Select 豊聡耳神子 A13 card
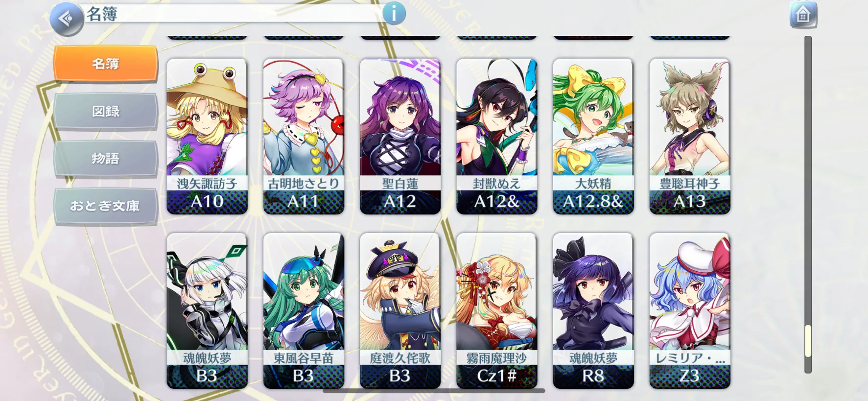Viewport: 868px width, 401px height. tap(690, 137)
